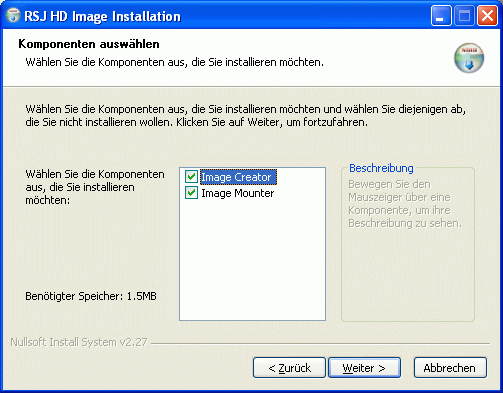The width and height of the screenshot is (503, 393).
Task: Click the Benötigter Speicher 1.5MB label
Action: [91, 296]
